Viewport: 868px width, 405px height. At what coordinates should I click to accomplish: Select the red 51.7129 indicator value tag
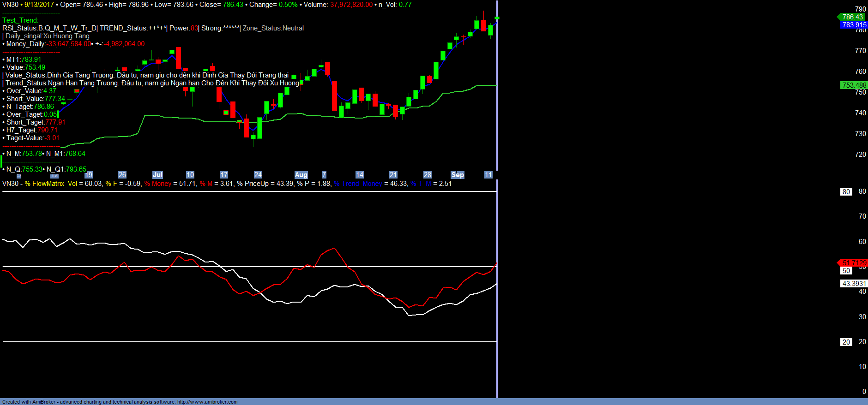pos(854,263)
